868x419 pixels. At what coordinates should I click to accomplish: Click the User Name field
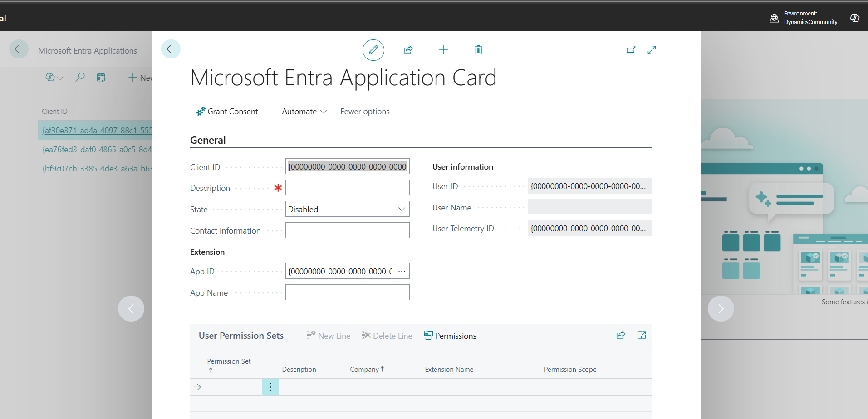(x=589, y=207)
